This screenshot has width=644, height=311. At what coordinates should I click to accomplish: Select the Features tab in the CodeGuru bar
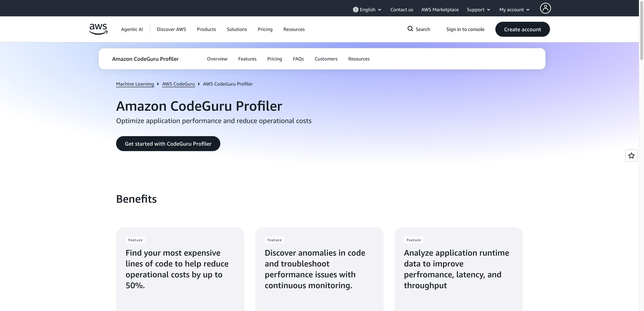247,59
